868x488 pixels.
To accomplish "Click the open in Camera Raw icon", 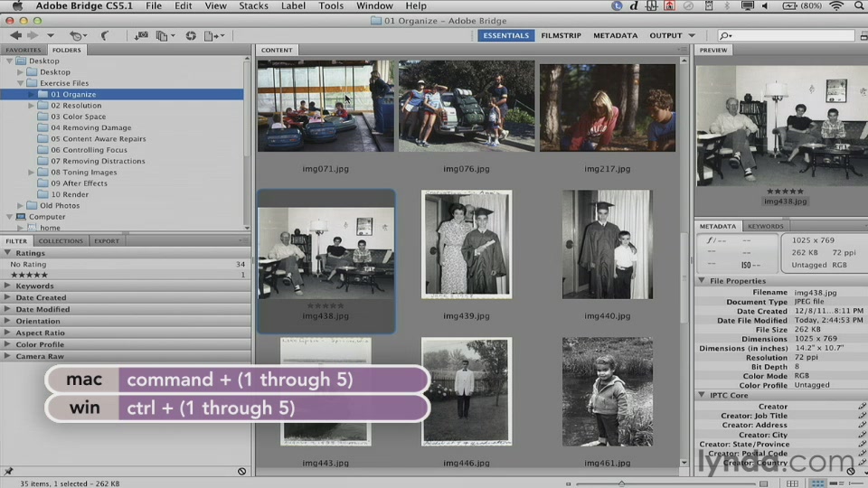I will pos(191,35).
